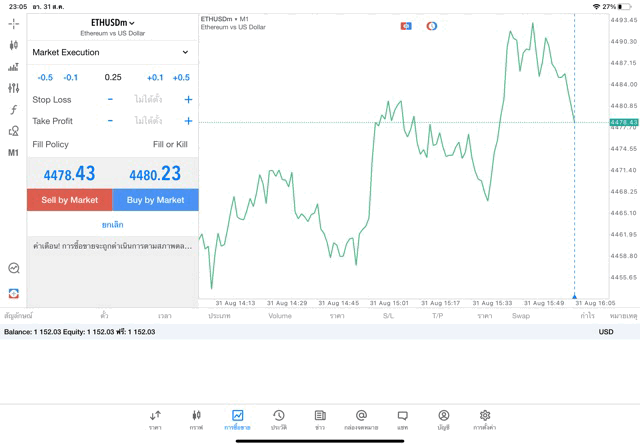Tap the volume field showing 0.25
Viewport: 640px width, 447px height.
112,77
